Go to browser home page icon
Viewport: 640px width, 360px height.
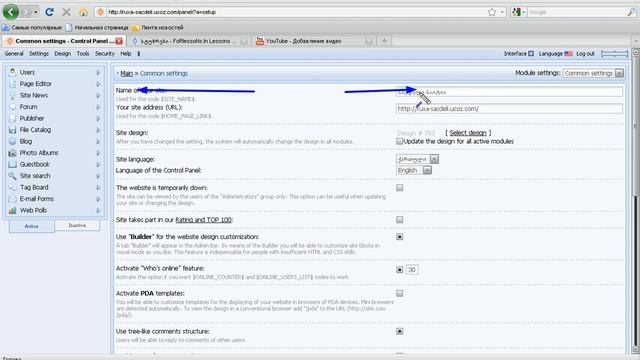pyautogui.click(x=83, y=12)
